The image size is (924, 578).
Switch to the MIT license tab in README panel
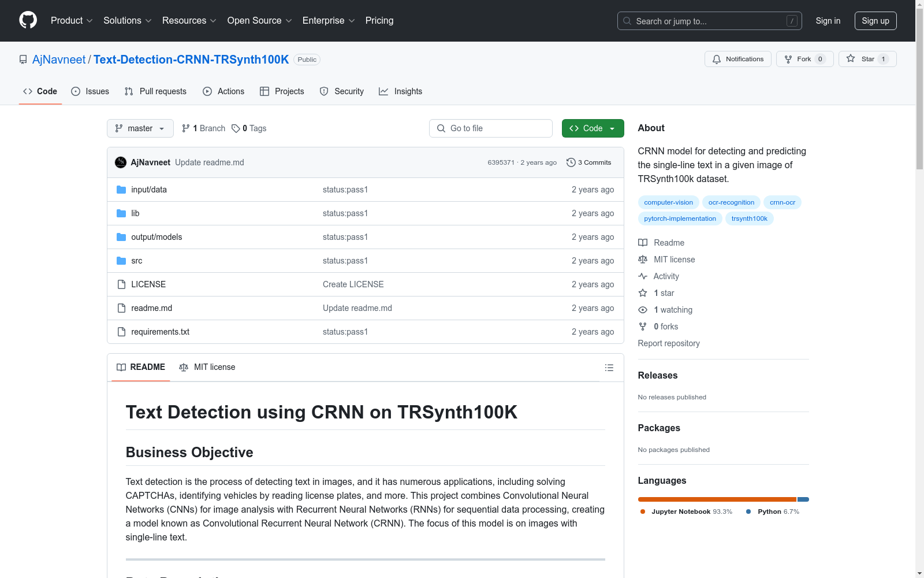[x=207, y=367]
